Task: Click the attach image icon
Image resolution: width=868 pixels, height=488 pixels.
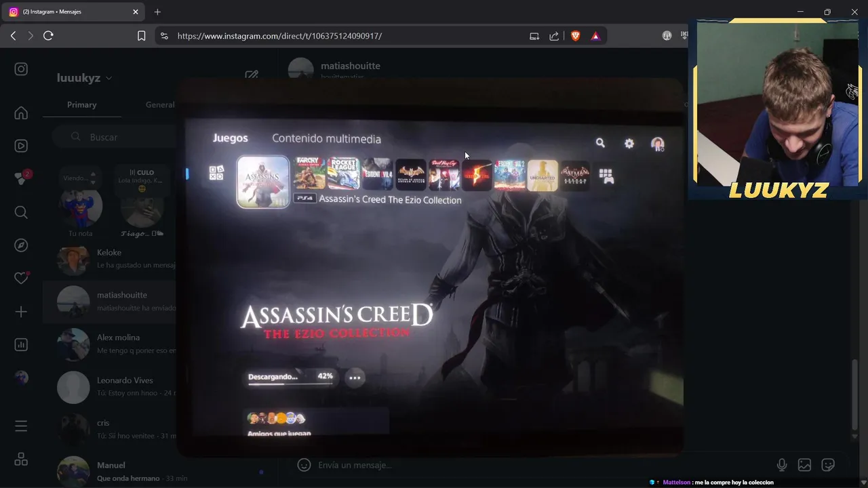Action: coord(804,465)
